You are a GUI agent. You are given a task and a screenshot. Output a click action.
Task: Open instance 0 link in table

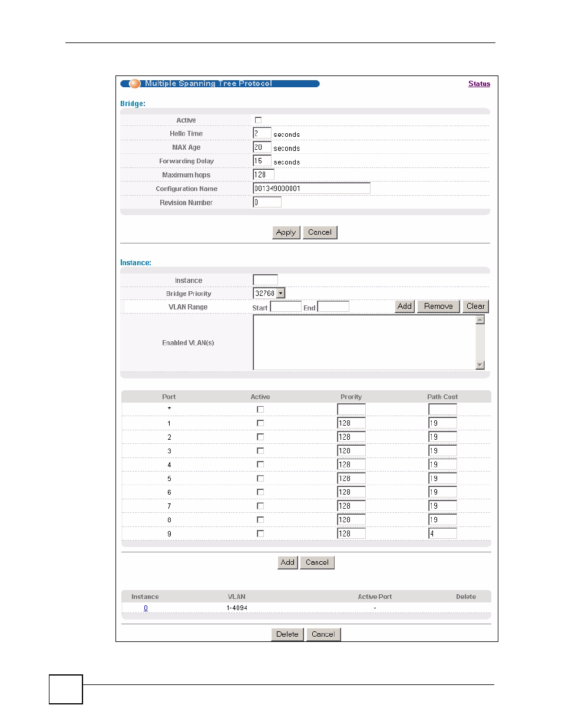coord(146,608)
